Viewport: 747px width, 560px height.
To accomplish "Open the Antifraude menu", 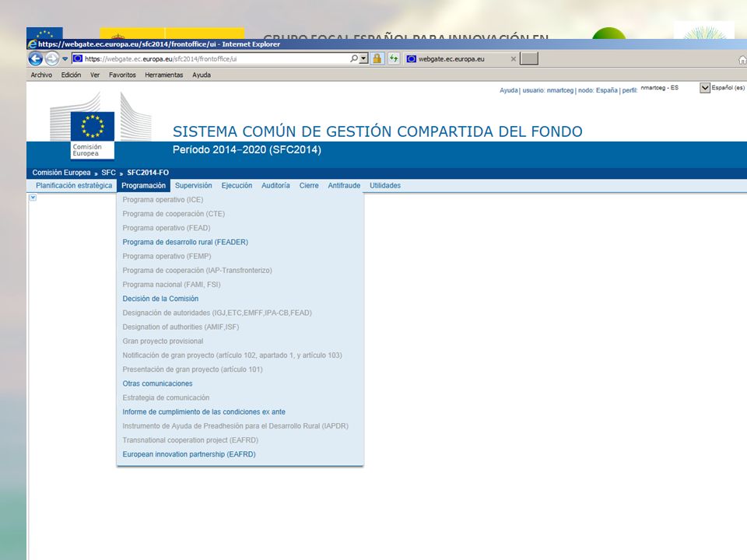I will [x=344, y=185].
